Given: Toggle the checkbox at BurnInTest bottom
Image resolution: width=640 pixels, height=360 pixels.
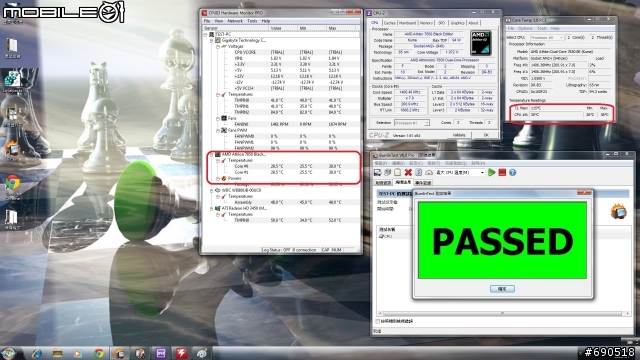Looking at the screenshot, I should [x=378, y=322].
